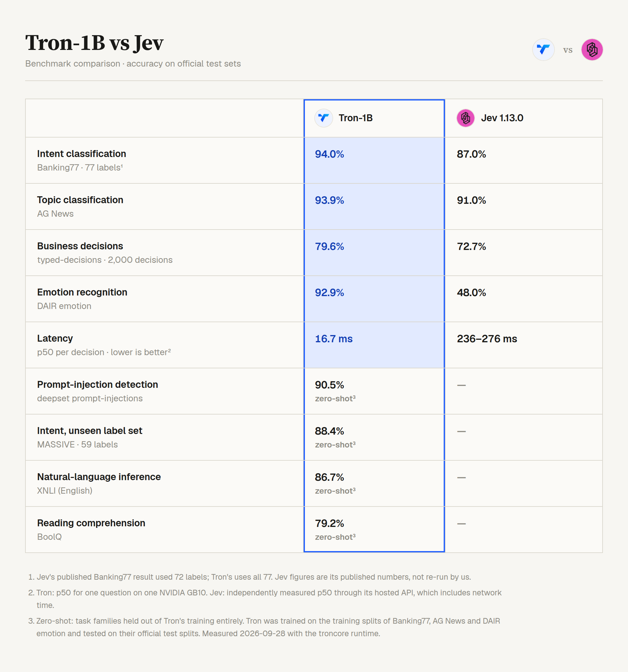This screenshot has width=628, height=672.
Task: Click the 91.0% value
Action: (471, 200)
